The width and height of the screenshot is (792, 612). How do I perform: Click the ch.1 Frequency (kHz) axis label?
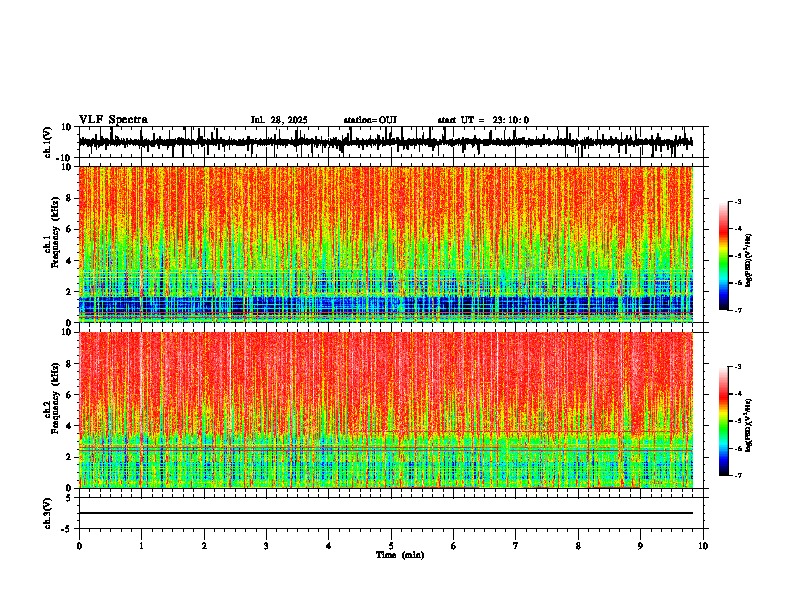coord(53,232)
